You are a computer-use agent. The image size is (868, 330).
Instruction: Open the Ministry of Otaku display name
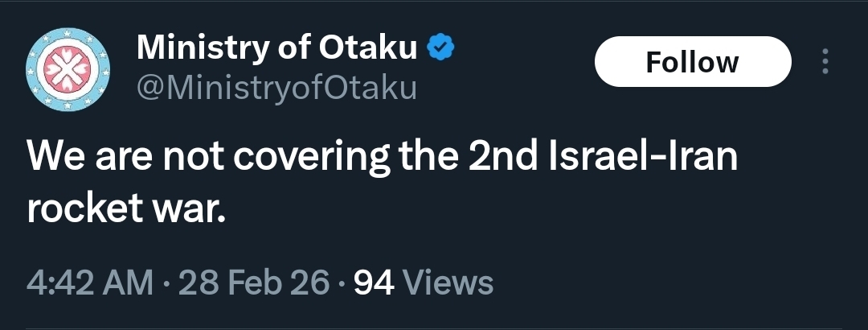(276, 49)
